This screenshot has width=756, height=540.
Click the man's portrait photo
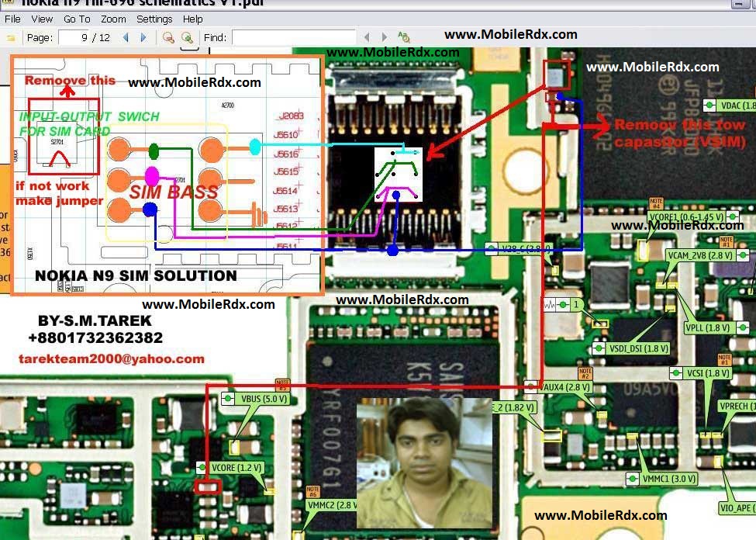424,462
